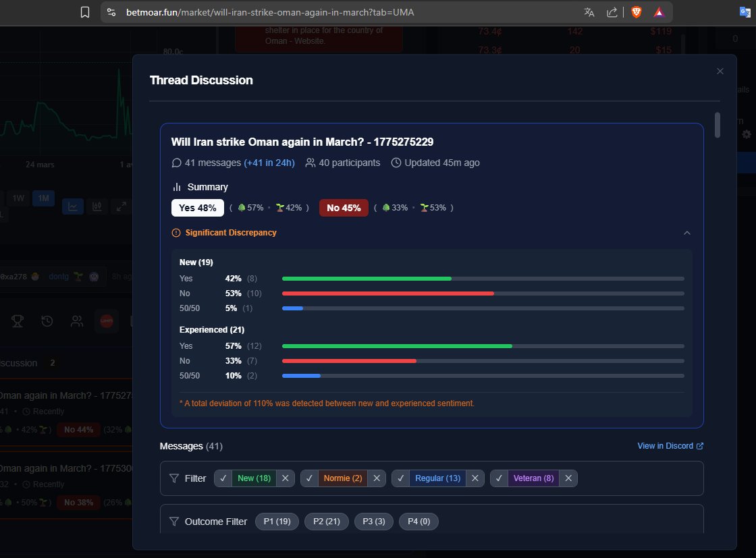Select the Veteran (8) filter label
The image size is (756, 558).
click(533, 478)
